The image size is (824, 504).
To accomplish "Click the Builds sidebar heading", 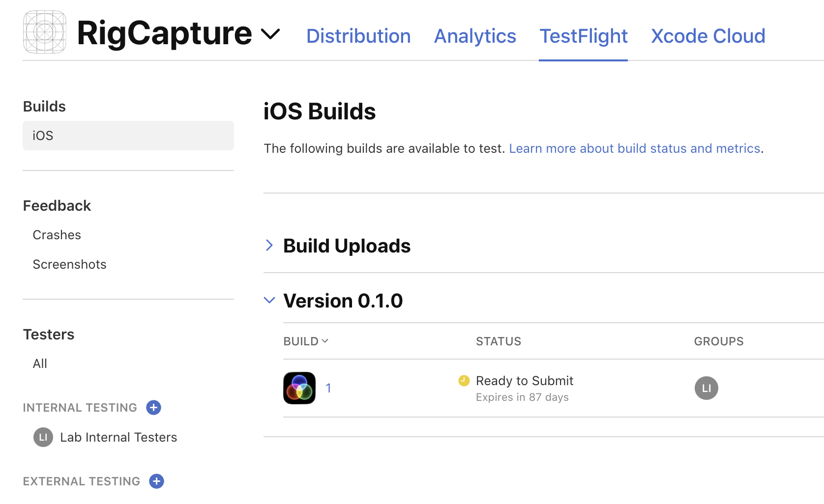I will click(44, 107).
